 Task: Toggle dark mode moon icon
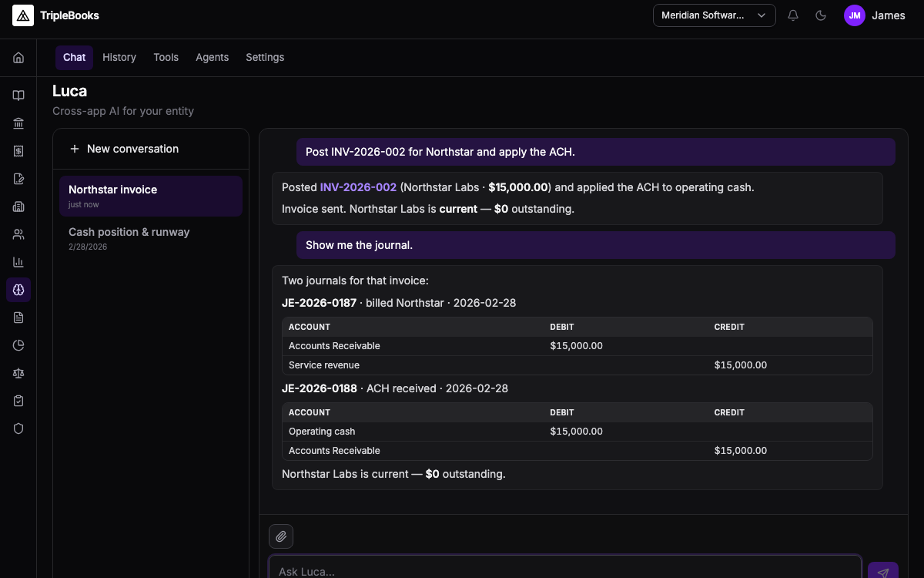pos(821,15)
